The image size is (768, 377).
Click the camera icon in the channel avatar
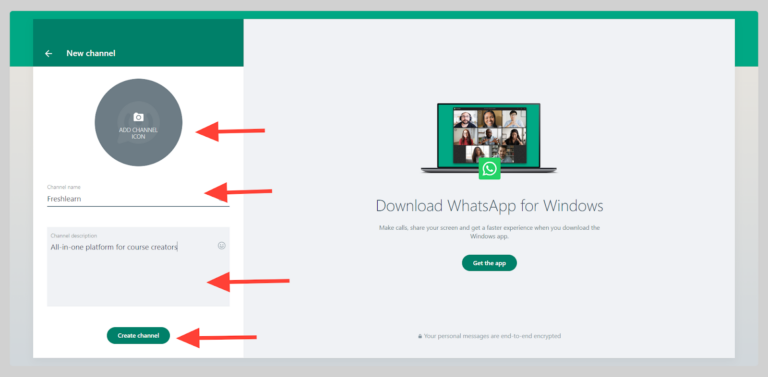[139, 117]
